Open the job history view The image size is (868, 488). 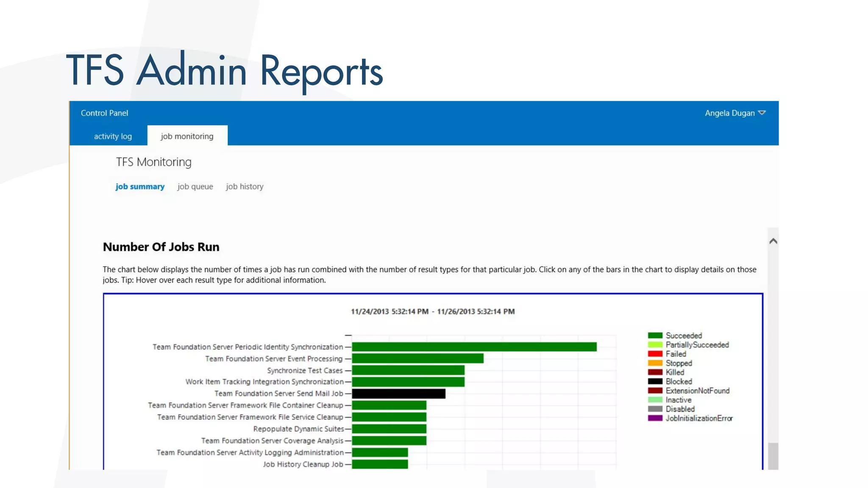pos(245,186)
